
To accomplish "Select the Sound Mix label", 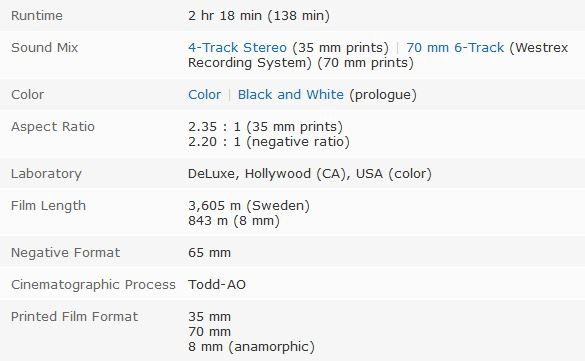I will coord(45,48).
